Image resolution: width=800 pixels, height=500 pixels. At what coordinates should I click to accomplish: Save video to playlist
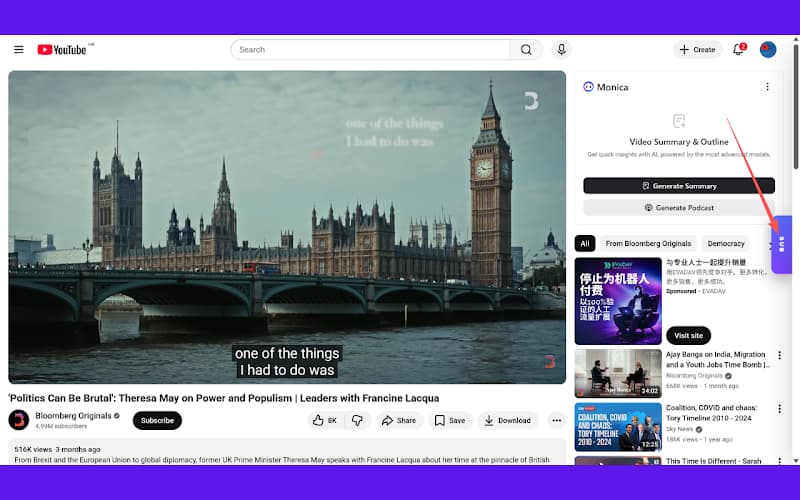click(449, 420)
